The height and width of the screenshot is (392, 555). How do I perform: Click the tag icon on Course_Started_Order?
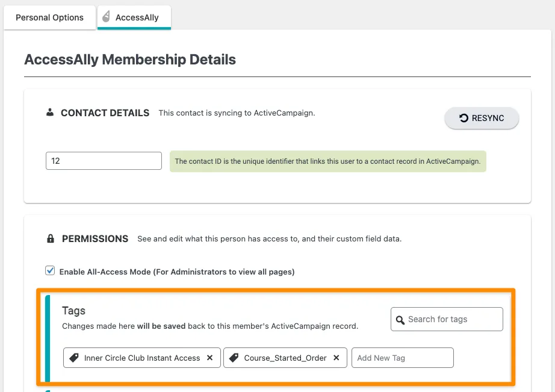[234, 357]
